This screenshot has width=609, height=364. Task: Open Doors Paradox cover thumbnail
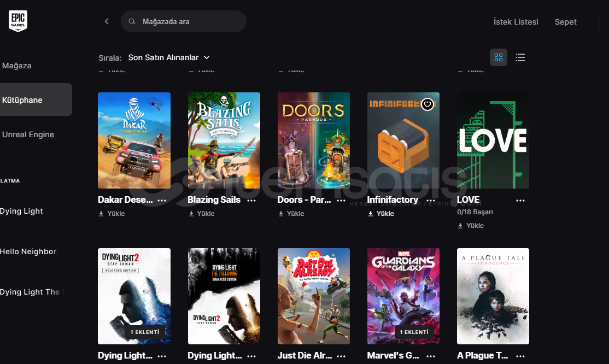click(x=313, y=140)
